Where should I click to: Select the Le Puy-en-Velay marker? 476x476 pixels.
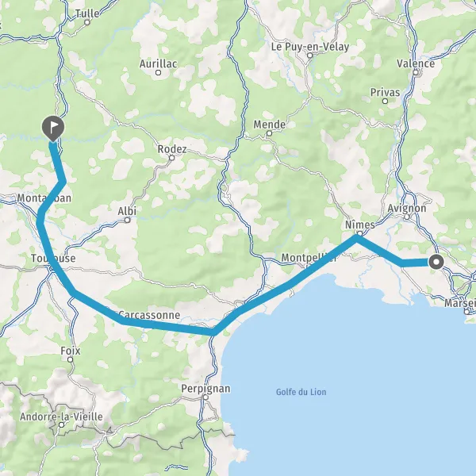(x=310, y=56)
